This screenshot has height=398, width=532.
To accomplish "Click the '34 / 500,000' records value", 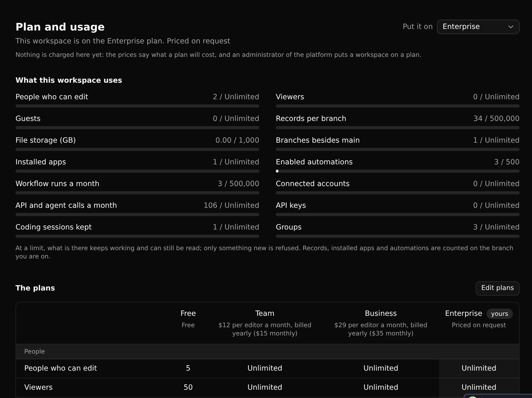I will click(x=496, y=118).
